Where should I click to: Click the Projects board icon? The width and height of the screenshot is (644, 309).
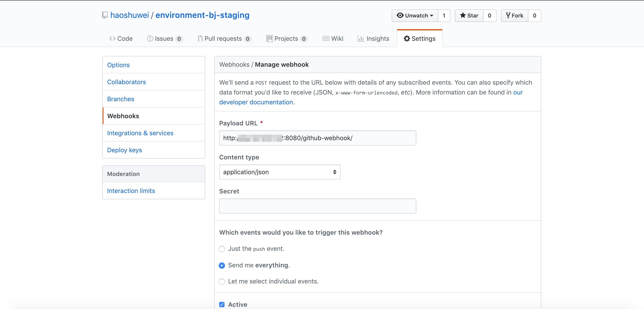point(269,39)
